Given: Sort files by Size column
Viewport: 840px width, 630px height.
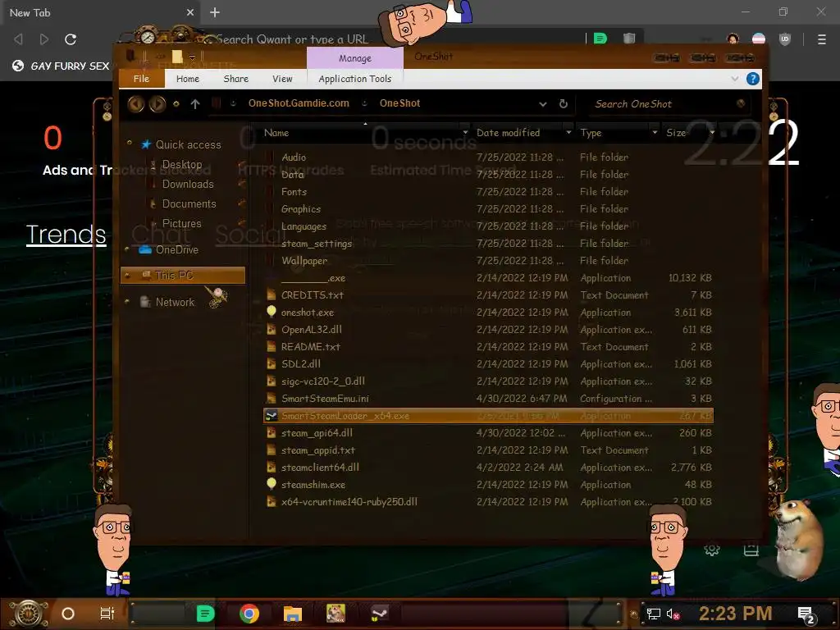Looking at the screenshot, I should [x=676, y=132].
